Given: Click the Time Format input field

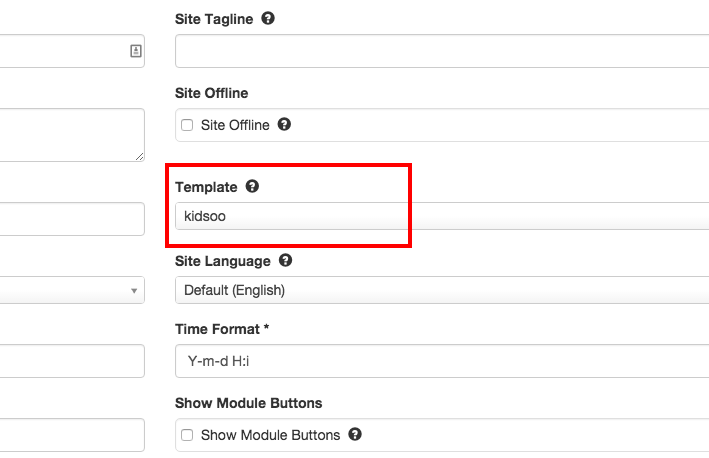Looking at the screenshot, I should (x=440, y=360).
